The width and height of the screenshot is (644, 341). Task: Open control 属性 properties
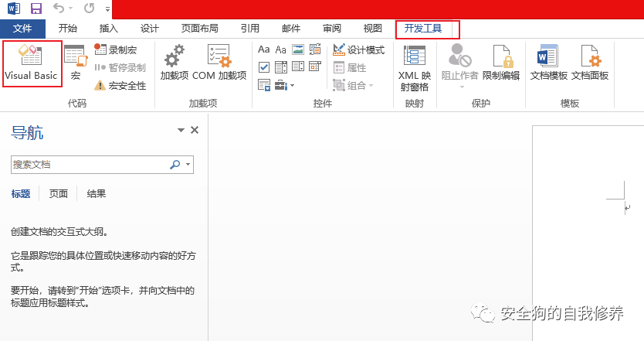coord(350,67)
